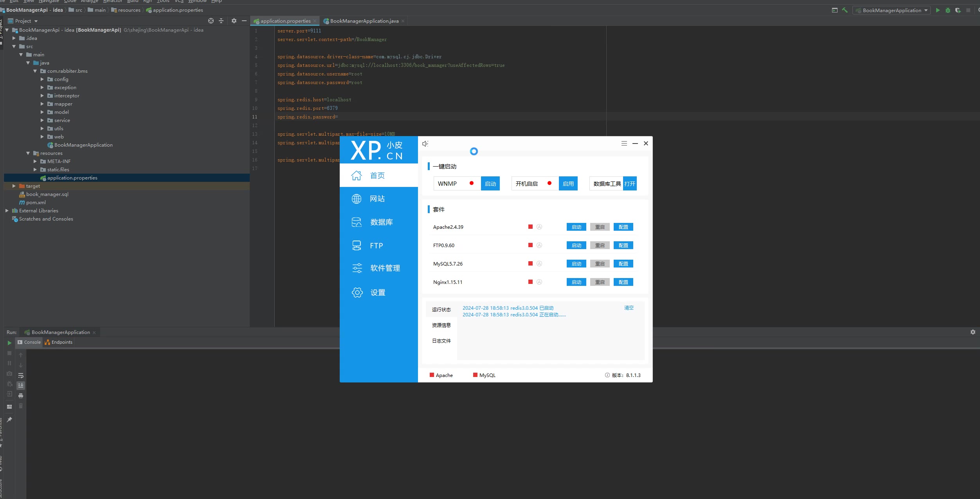
Task: Collapse all icon in Project panel header
Action: pyautogui.click(x=221, y=21)
